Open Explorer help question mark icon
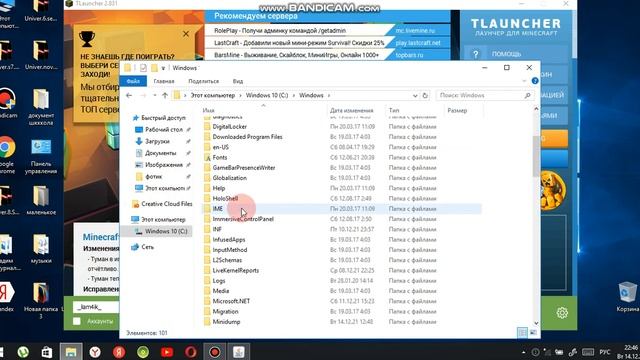Viewport: 640px width, 360px height. click(x=535, y=81)
